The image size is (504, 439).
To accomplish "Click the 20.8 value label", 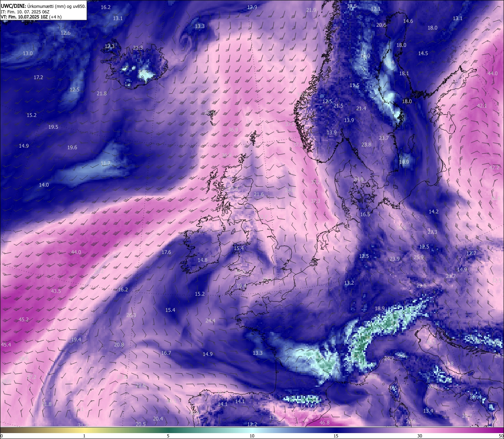I will click(x=119, y=345).
